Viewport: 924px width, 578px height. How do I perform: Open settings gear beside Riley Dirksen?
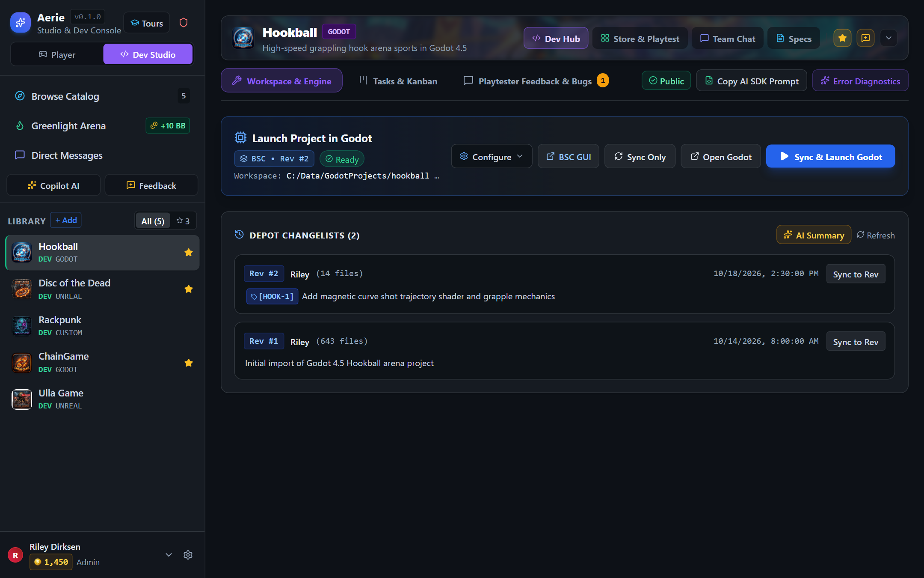pyautogui.click(x=188, y=555)
